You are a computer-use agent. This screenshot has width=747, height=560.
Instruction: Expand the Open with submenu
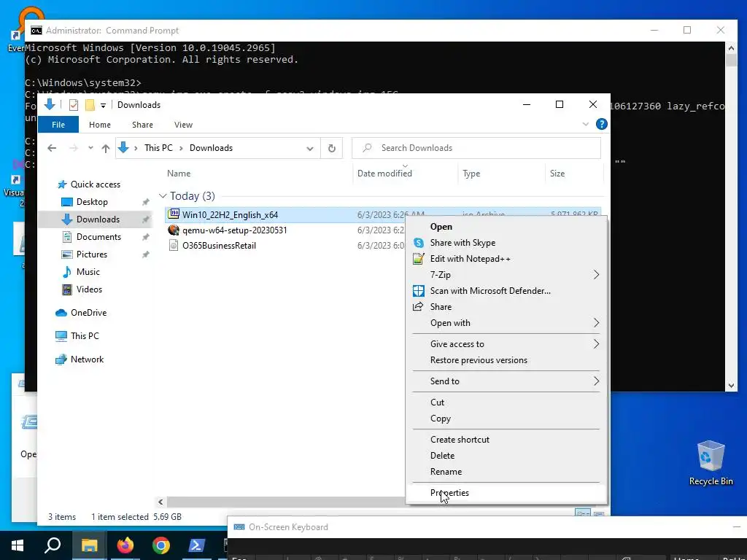506,323
